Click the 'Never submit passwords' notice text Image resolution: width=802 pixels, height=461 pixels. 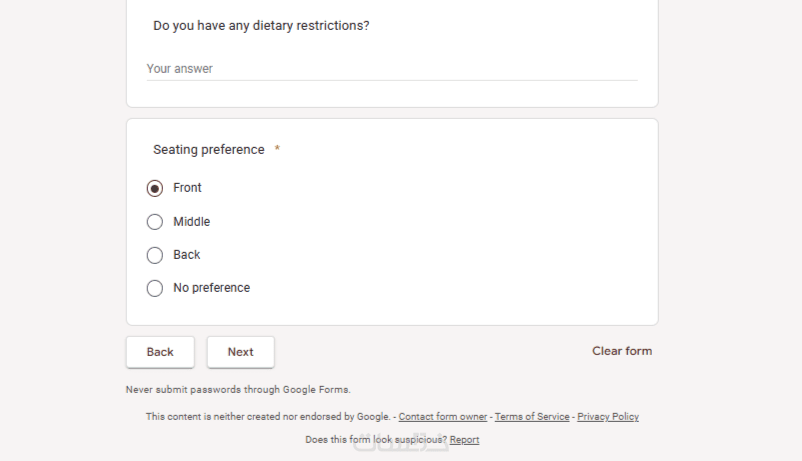pyautogui.click(x=238, y=389)
